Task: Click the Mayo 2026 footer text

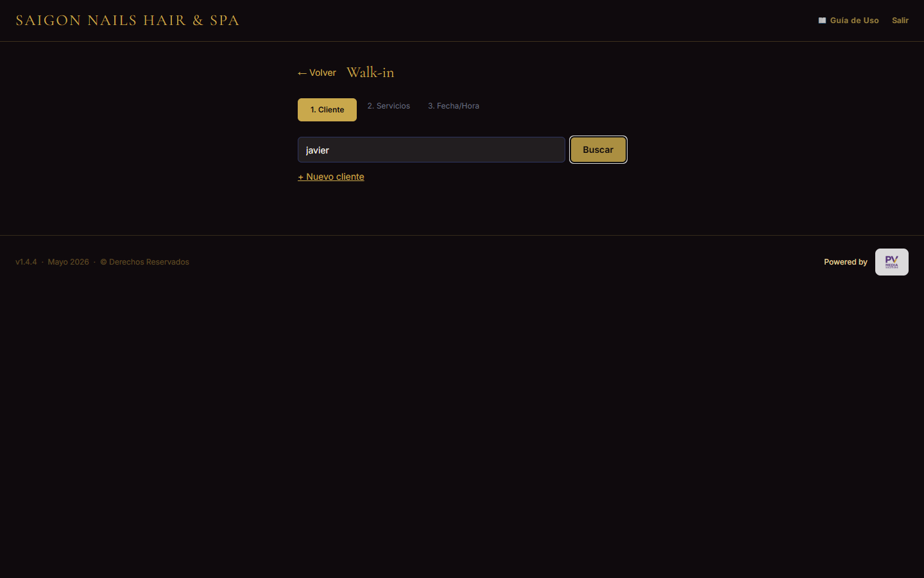Action: coord(68,262)
